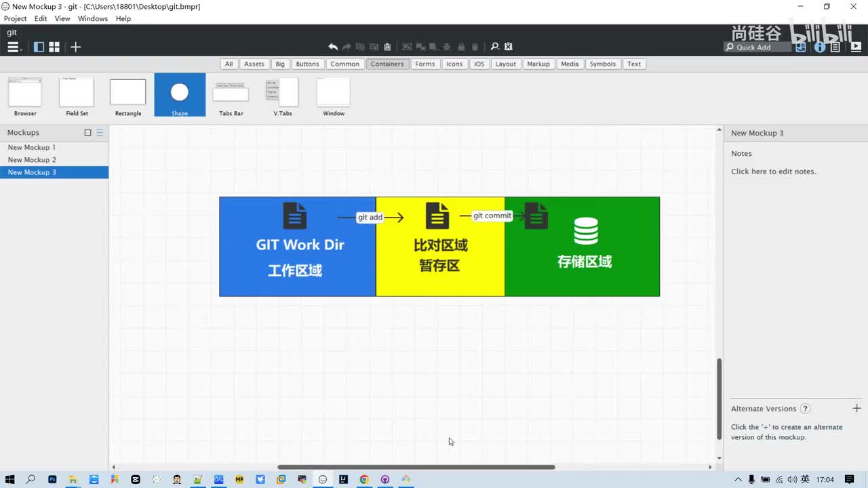Click the markup toggle icon beside the magnifier
868x488 pixels.
pos(509,47)
